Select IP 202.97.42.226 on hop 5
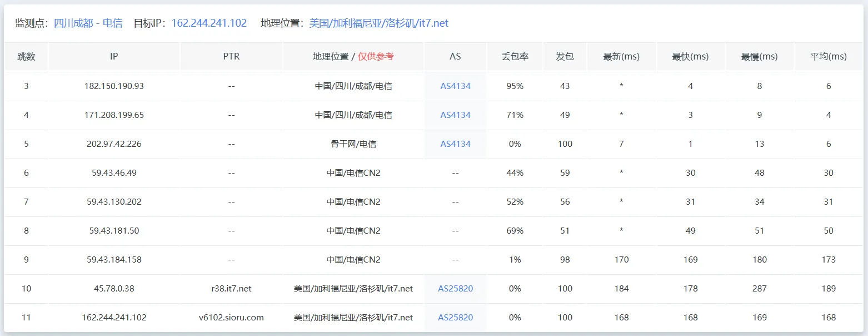The width and height of the screenshot is (868, 336). pyautogui.click(x=113, y=144)
